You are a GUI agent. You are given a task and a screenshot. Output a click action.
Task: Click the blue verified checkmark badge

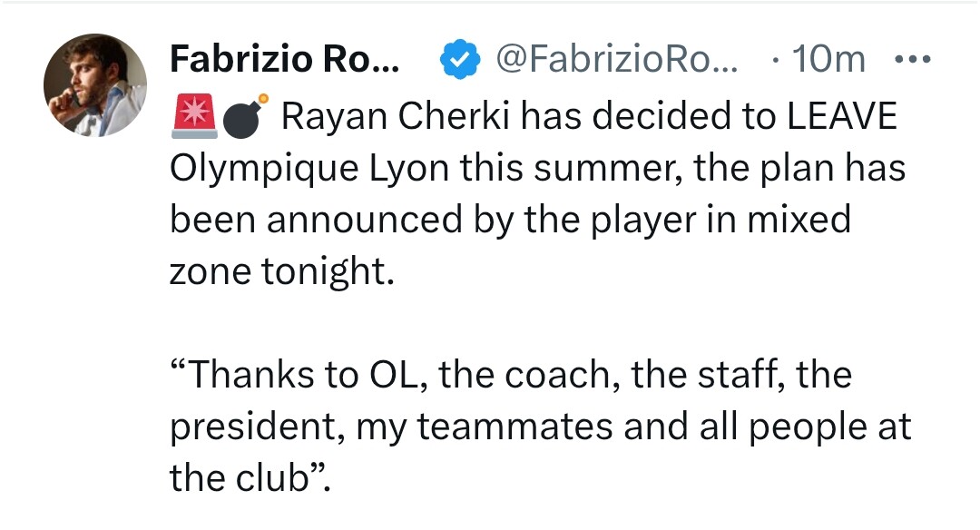coord(460,61)
